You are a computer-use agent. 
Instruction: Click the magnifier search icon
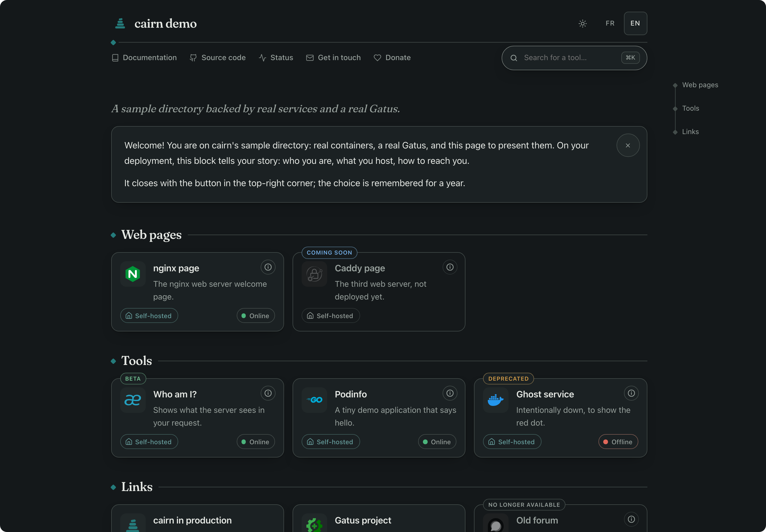[x=514, y=58]
